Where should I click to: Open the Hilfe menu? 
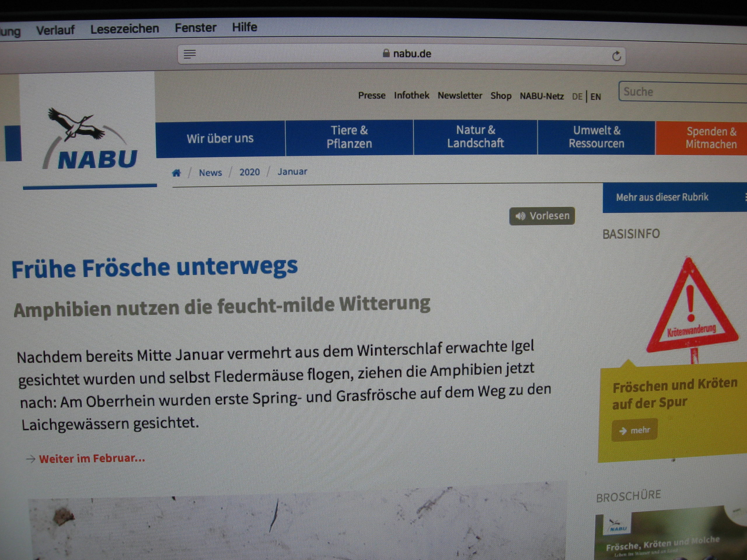(x=245, y=27)
